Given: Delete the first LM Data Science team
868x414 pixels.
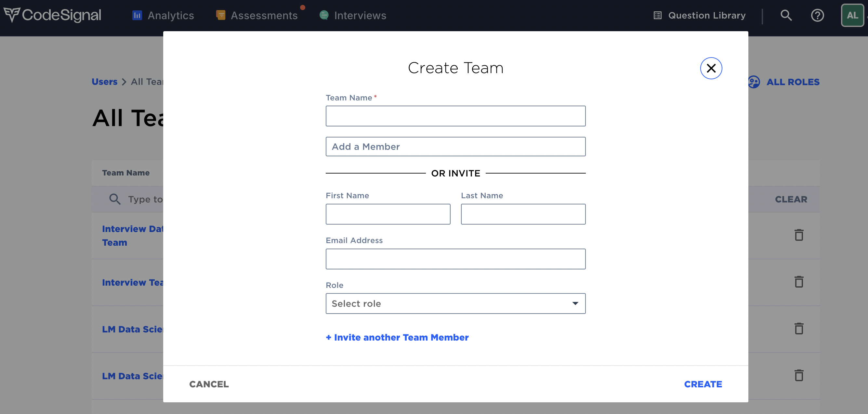Looking at the screenshot, I should tap(799, 329).
